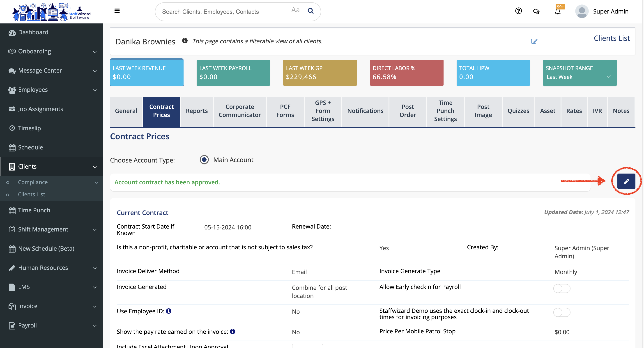
Task: Open the chat messages icon in header
Action: pyautogui.click(x=536, y=11)
